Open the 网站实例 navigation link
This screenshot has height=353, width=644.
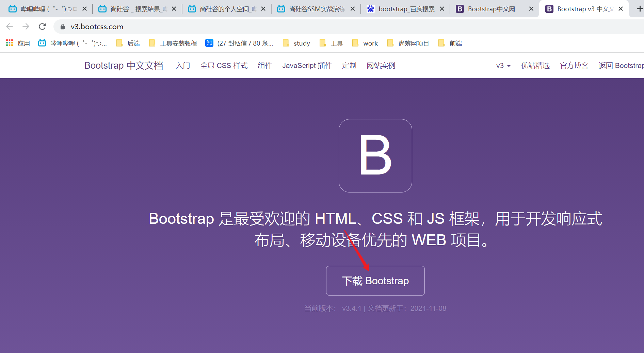(x=381, y=66)
